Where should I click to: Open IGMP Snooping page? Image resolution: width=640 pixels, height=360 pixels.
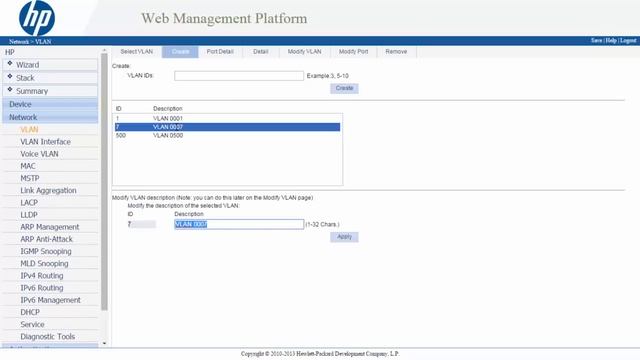46,251
